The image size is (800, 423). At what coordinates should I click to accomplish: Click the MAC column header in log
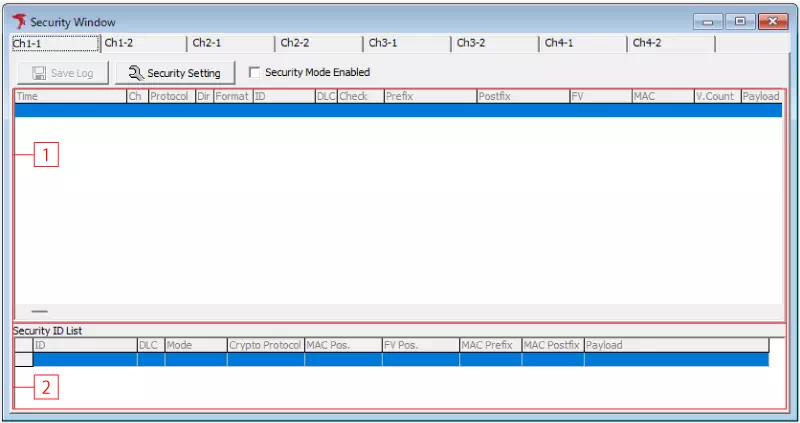pos(663,96)
